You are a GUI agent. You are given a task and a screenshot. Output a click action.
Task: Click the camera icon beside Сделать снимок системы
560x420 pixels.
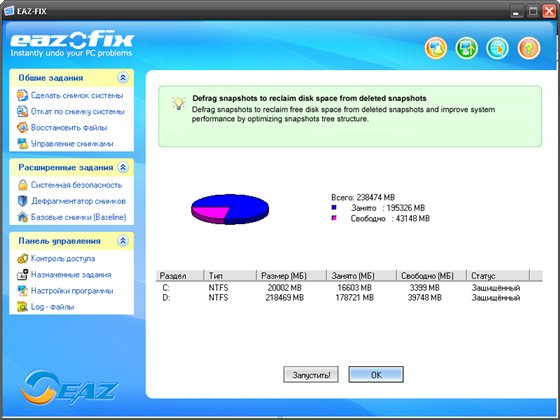pyautogui.click(x=22, y=95)
